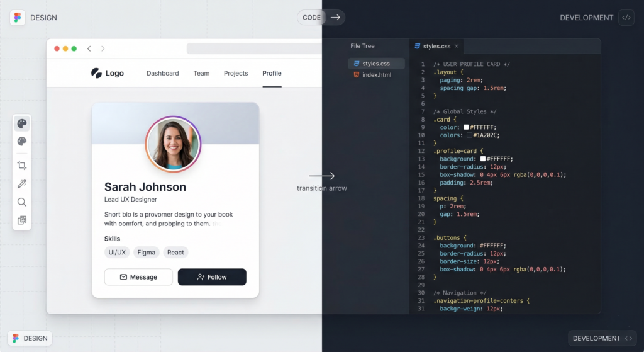Close the styles.css editor tab
The height and width of the screenshot is (352, 644).
[457, 46]
